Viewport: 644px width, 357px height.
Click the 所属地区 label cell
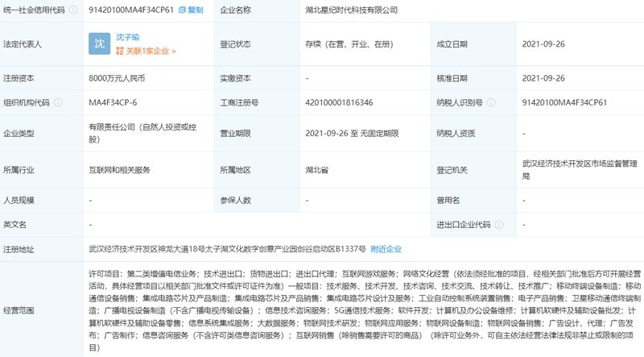pos(257,170)
